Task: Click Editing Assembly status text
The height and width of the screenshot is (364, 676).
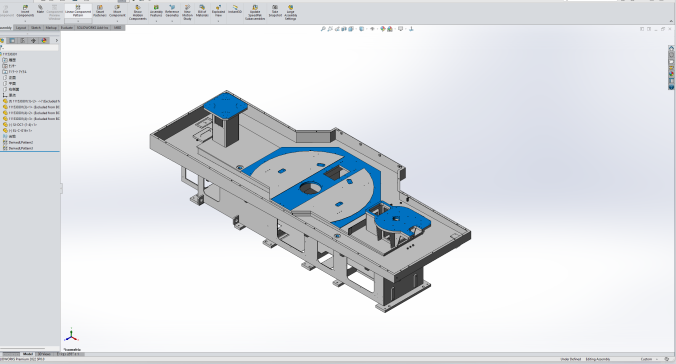Action: point(598,359)
